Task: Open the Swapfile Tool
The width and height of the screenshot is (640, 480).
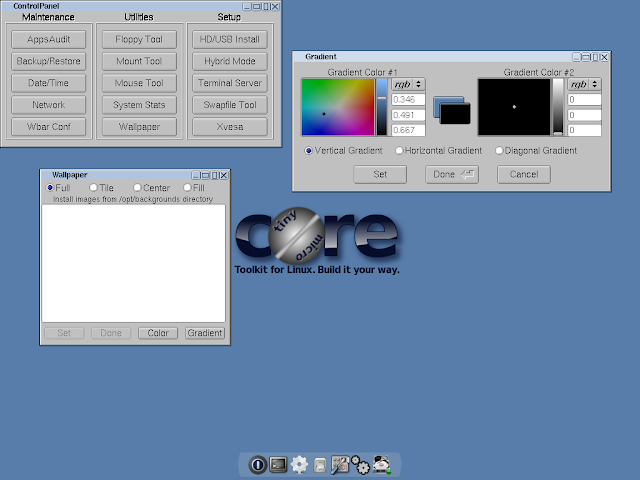Action: [x=230, y=105]
